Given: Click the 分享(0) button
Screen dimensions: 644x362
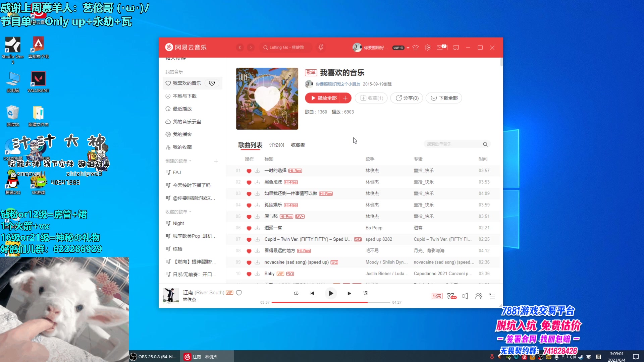Looking at the screenshot, I should [407, 98].
